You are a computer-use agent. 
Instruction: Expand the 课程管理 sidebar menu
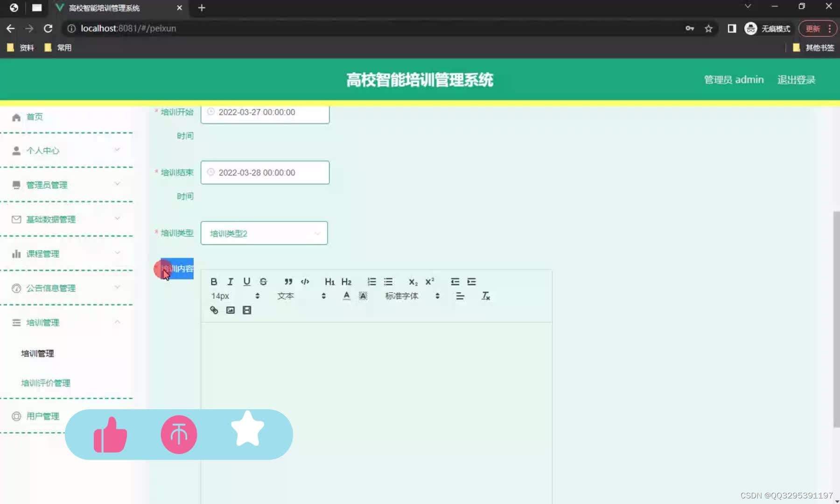tap(66, 254)
